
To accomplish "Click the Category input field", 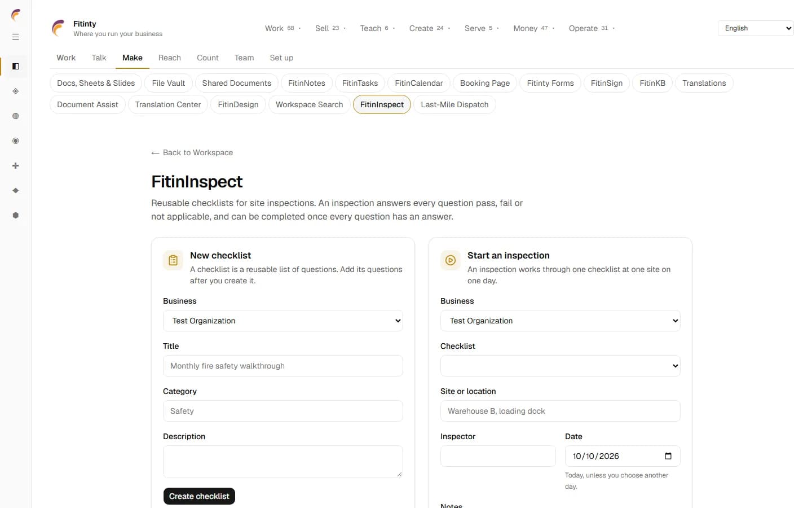I will tap(283, 411).
